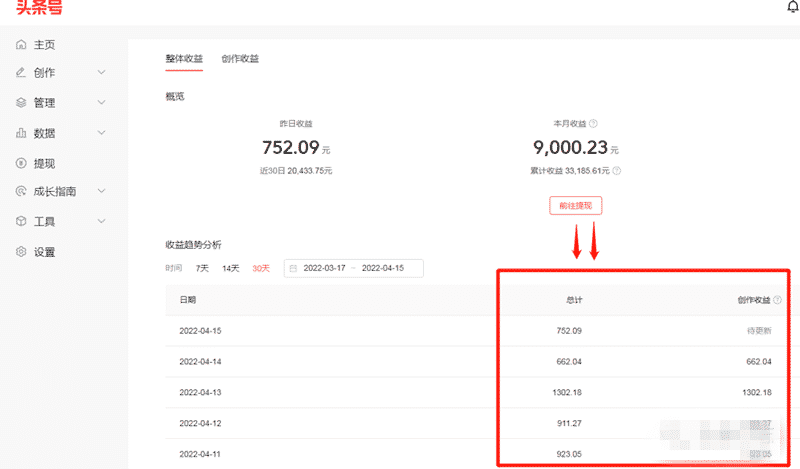Open notifications bell icon

(x=793, y=6)
